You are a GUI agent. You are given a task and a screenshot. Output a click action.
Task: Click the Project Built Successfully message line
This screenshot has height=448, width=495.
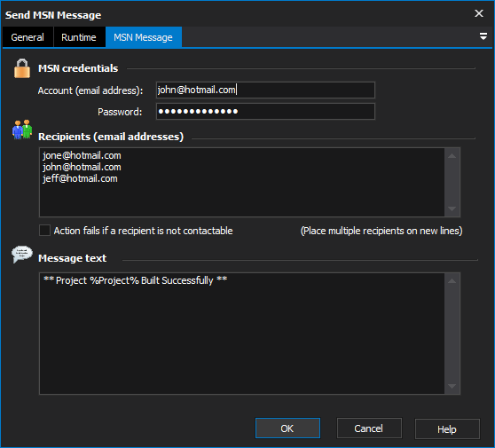click(x=136, y=280)
